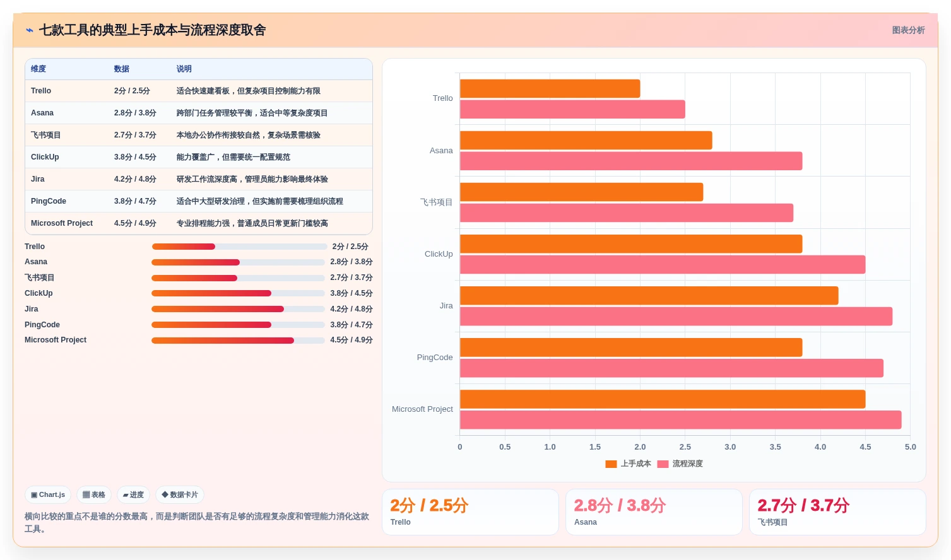Toggle the 上手成本 legend swatch
The width and height of the screenshot is (951, 560).
[x=611, y=464]
